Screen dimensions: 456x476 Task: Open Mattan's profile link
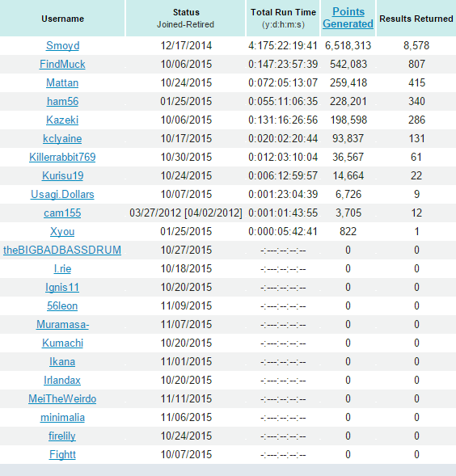(62, 83)
